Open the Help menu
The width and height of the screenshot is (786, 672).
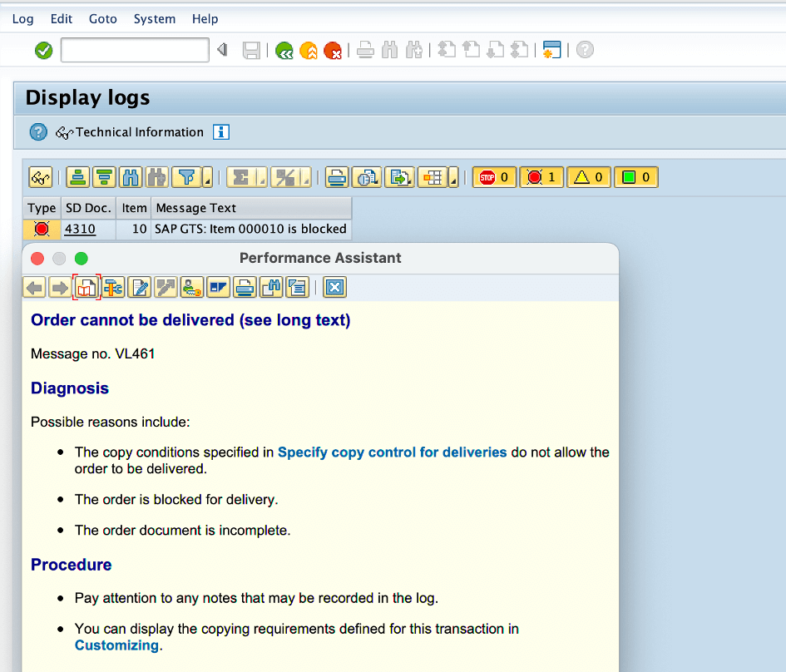click(205, 19)
